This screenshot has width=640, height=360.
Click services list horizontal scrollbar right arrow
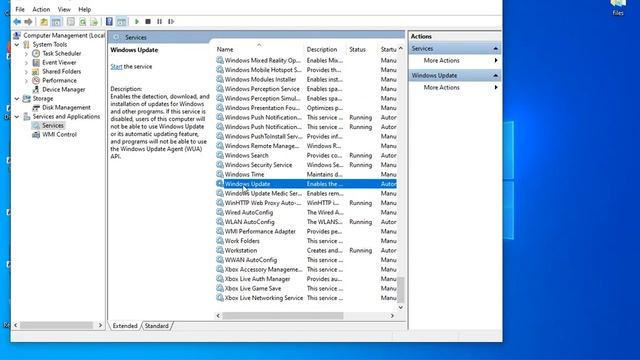(x=392, y=316)
